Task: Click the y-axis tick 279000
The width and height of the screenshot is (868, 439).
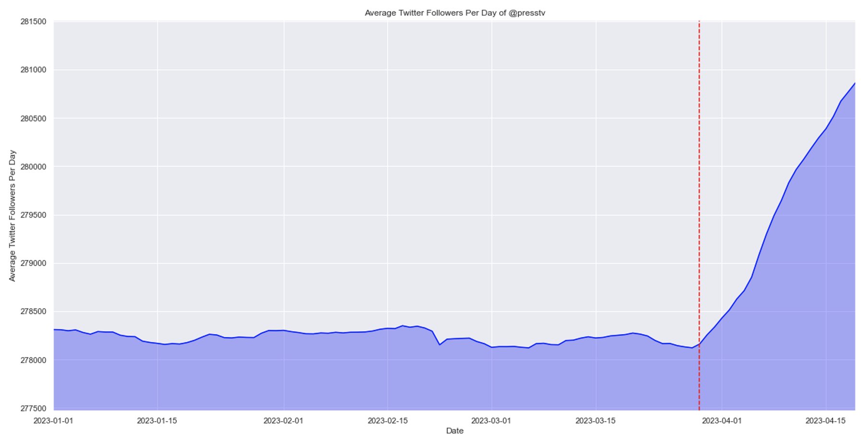Action: 33,263
